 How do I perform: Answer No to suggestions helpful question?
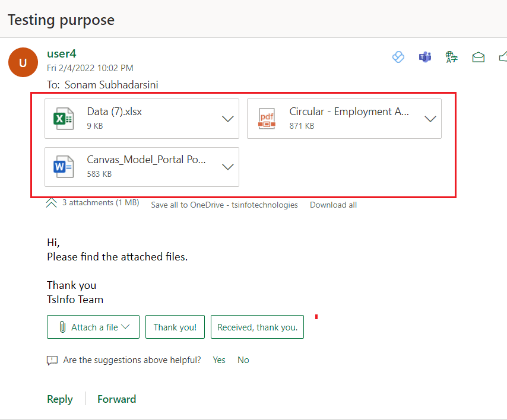point(243,360)
